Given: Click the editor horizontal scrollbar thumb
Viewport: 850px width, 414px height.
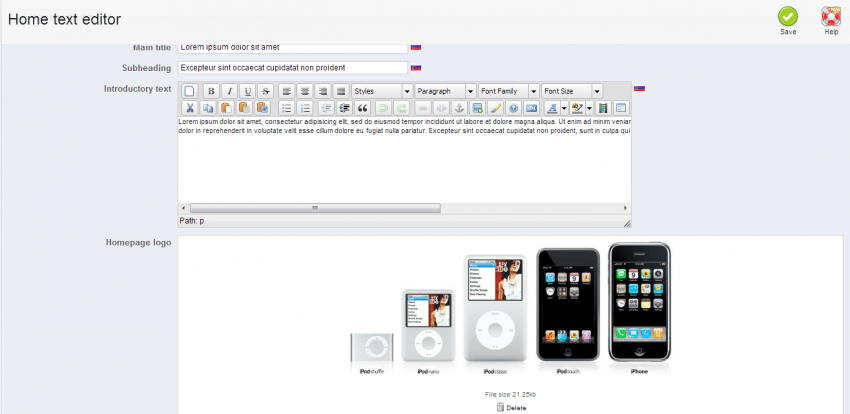Looking at the screenshot, I should click(x=315, y=208).
